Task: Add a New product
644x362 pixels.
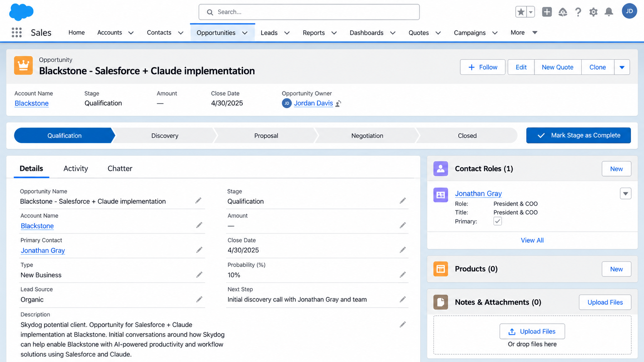Action: point(616,269)
